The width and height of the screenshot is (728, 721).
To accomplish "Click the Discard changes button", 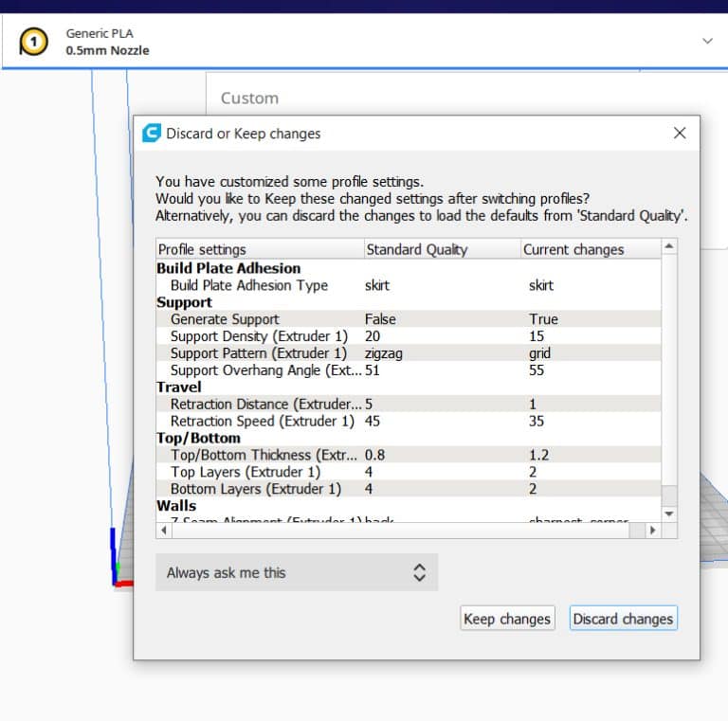I will [x=623, y=619].
